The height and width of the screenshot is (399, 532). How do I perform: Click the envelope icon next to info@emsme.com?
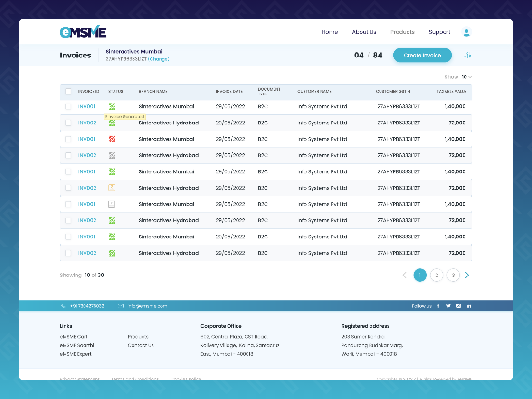(121, 306)
